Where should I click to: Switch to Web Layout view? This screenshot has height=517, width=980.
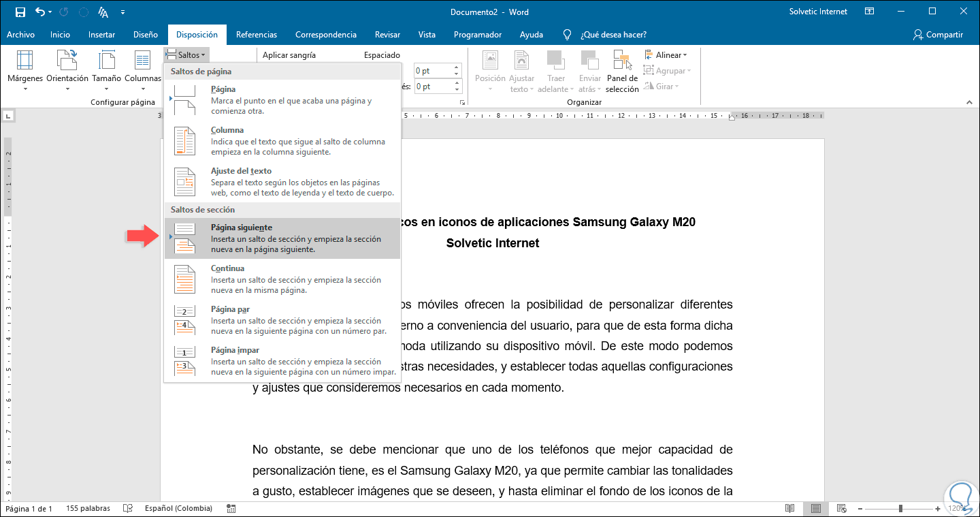[841, 509]
